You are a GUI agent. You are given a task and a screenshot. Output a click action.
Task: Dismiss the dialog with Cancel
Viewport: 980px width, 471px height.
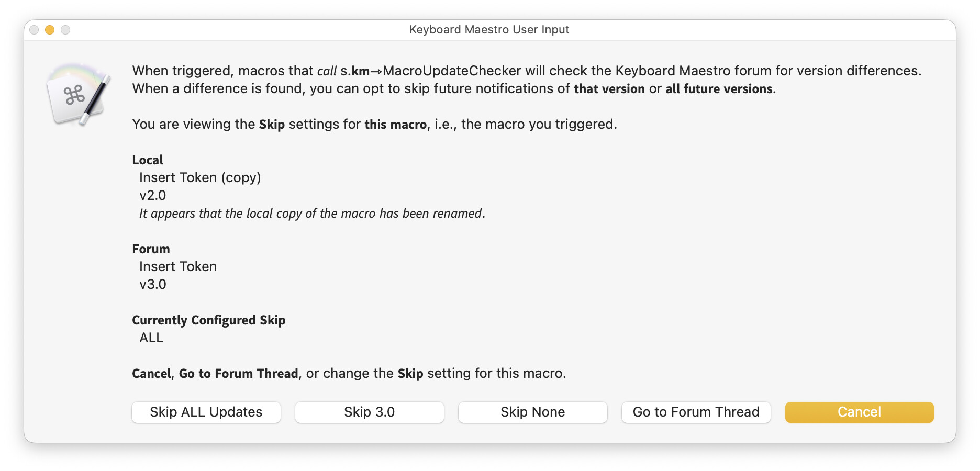click(x=859, y=412)
